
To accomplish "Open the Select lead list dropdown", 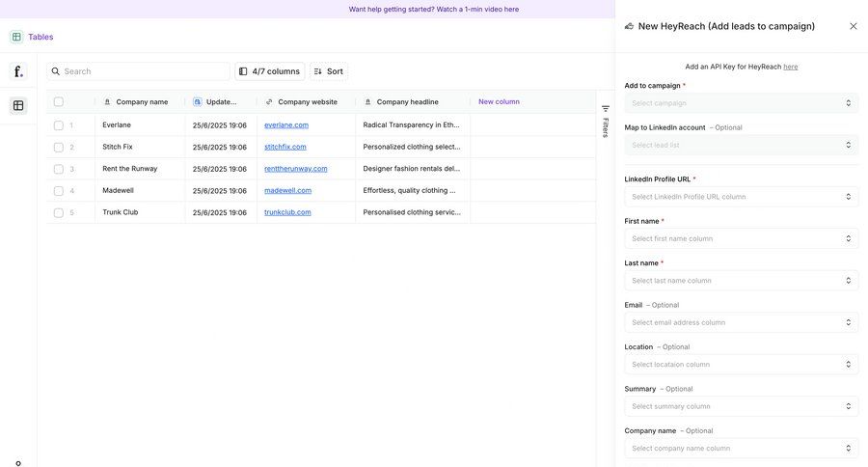I will (x=742, y=145).
